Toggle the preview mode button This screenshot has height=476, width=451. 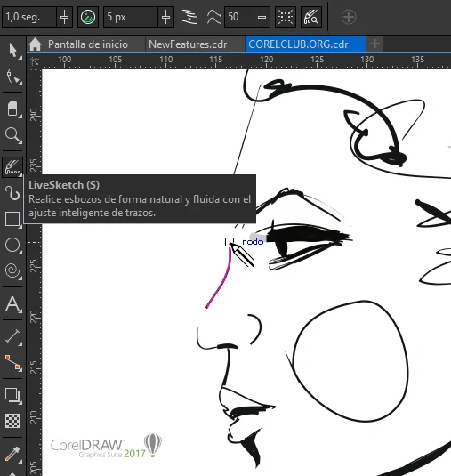coord(311,17)
